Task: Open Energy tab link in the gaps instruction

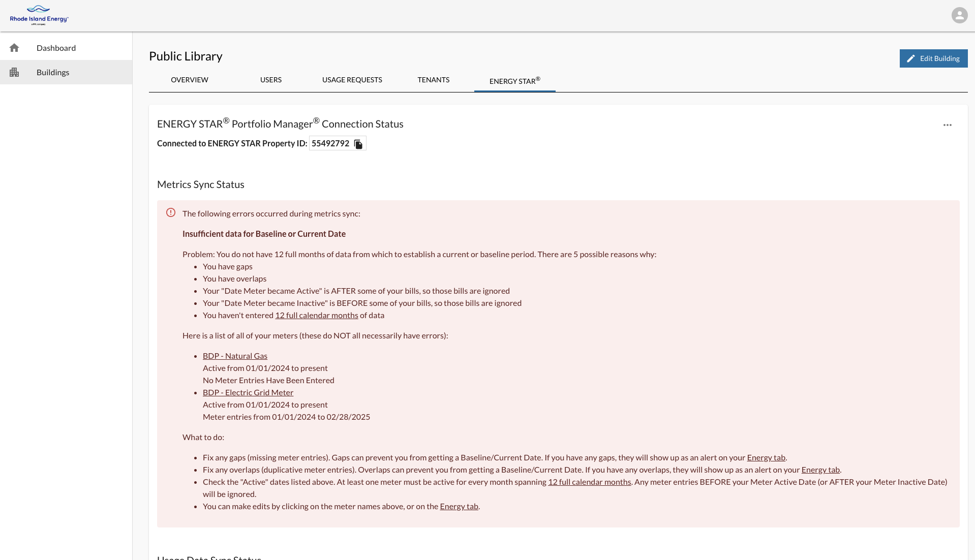Action: (x=766, y=458)
